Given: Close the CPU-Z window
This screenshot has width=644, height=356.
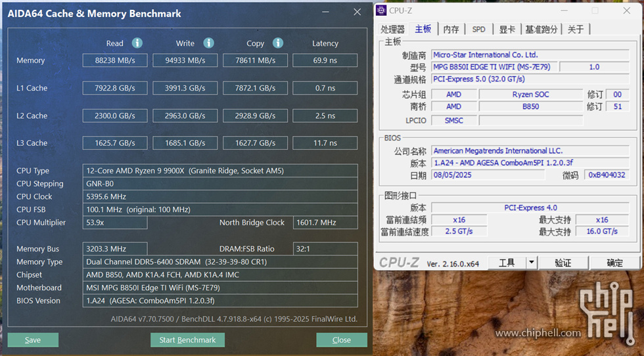Looking at the screenshot, I should (x=627, y=11).
